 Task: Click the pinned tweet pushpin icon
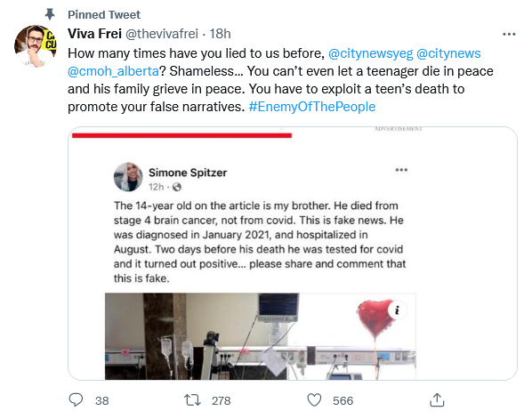pos(50,14)
